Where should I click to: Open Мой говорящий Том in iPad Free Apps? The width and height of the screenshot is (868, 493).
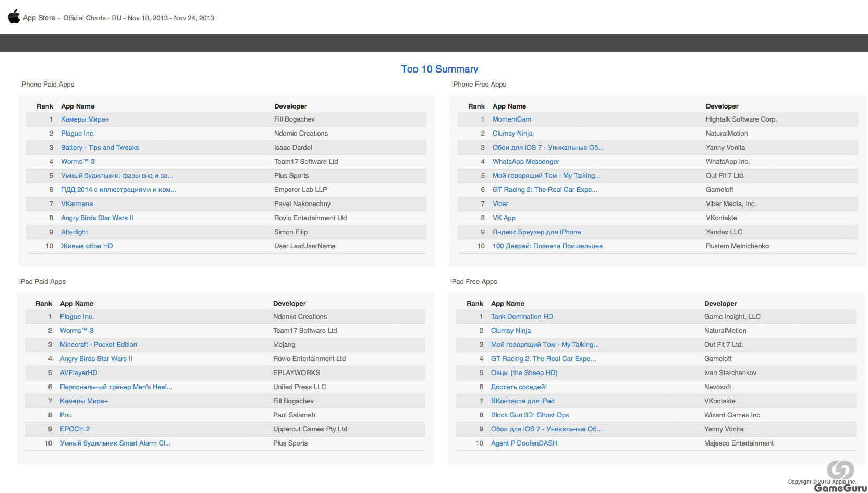coord(545,345)
